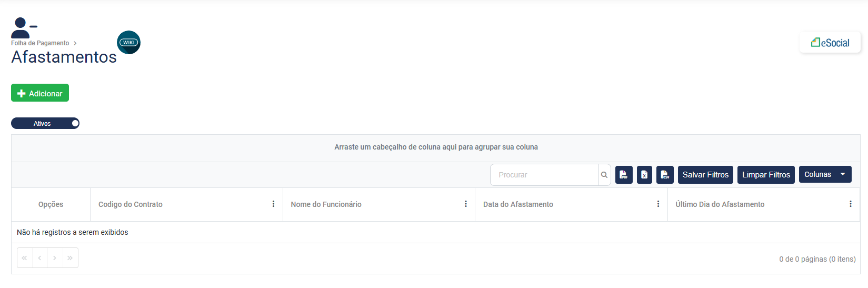This screenshot has height=288, width=868.
Task: Go to next page of table
Action: 55,258
